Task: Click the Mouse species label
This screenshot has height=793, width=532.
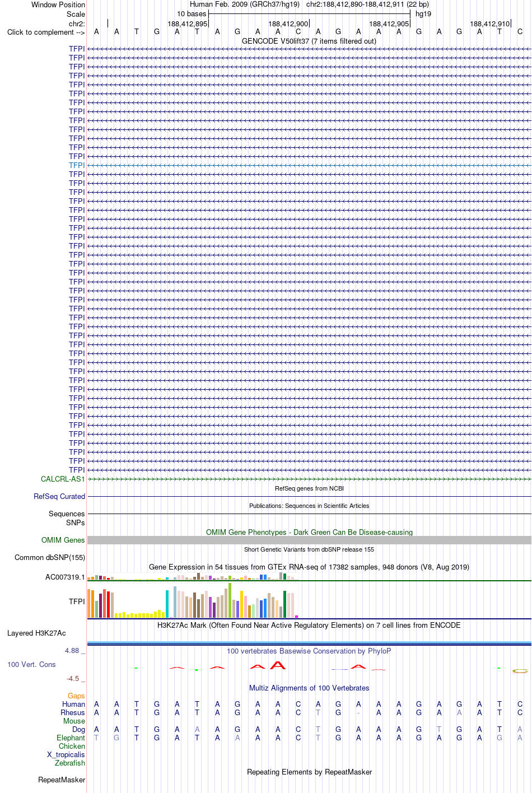Action: 74,721
